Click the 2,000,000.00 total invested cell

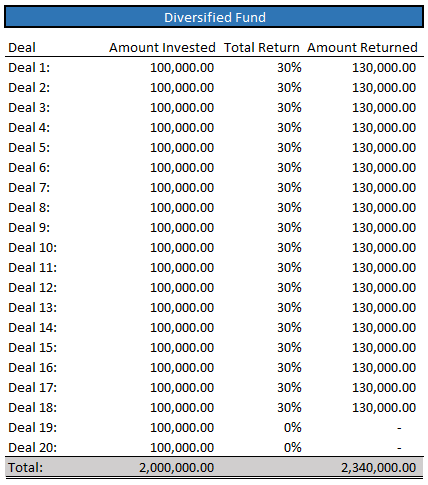pos(177,468)
